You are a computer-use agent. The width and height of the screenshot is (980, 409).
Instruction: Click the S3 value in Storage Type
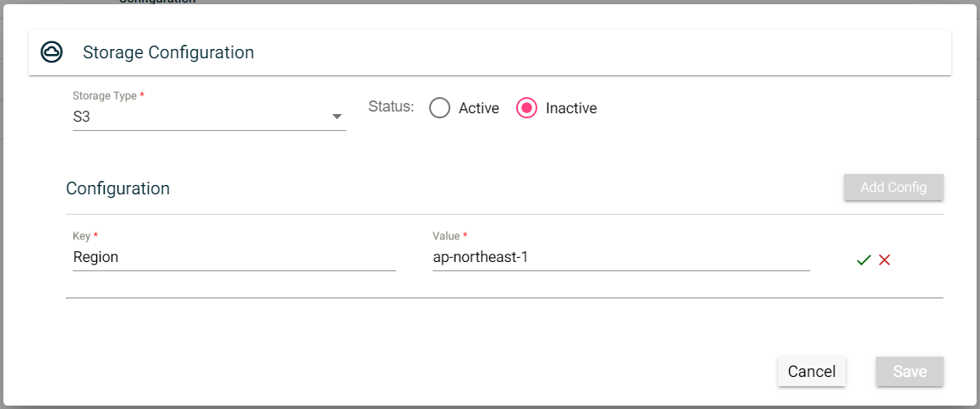coord(82,117)
